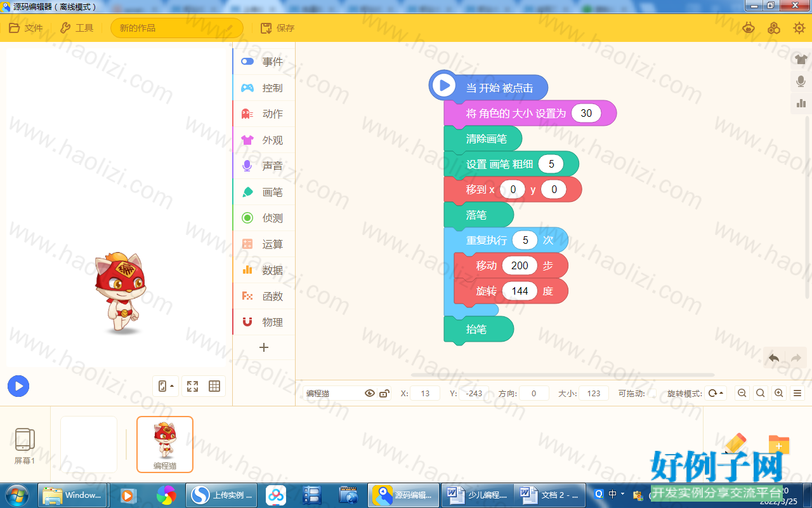This screenshot has height=508, width=812.
Task: Open the sound microphone panel icon
Action: point(801,81)
